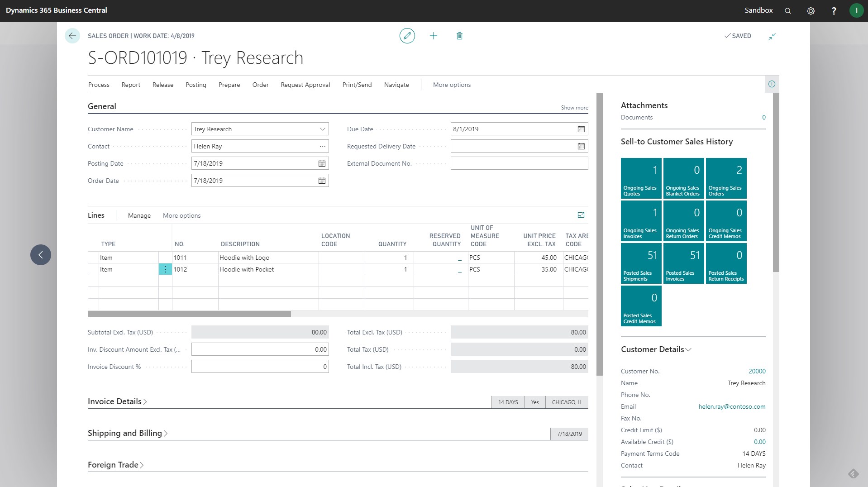The image size is (868, 487).
Task: Click the Dynamics 365 Business Central title
Action: coord(57,10)
